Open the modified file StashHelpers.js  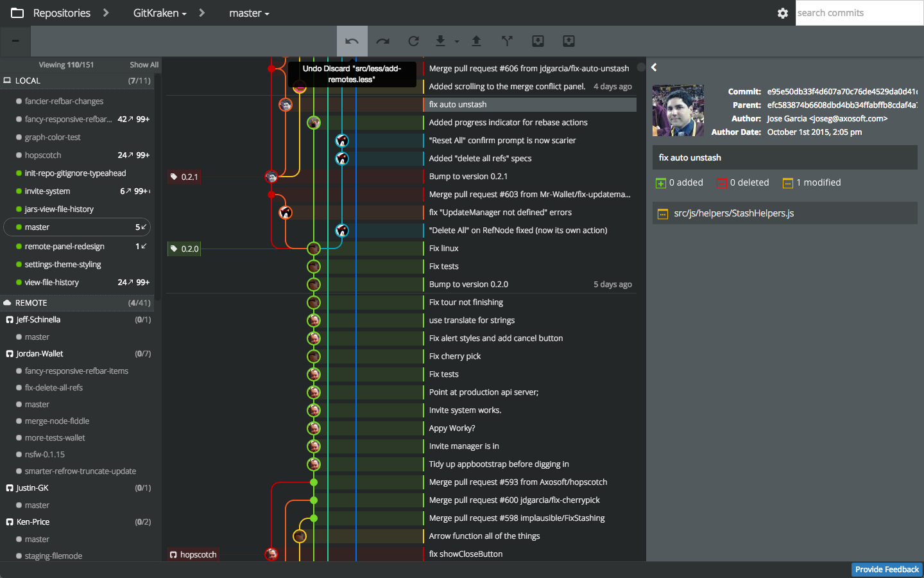coord(785,213)
